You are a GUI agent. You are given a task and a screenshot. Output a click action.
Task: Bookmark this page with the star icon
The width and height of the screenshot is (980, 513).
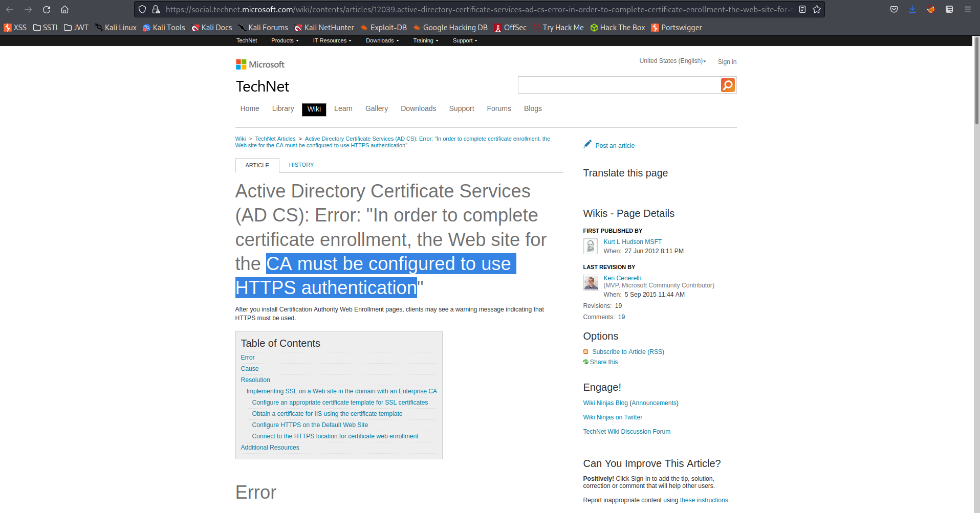(817, 9)
